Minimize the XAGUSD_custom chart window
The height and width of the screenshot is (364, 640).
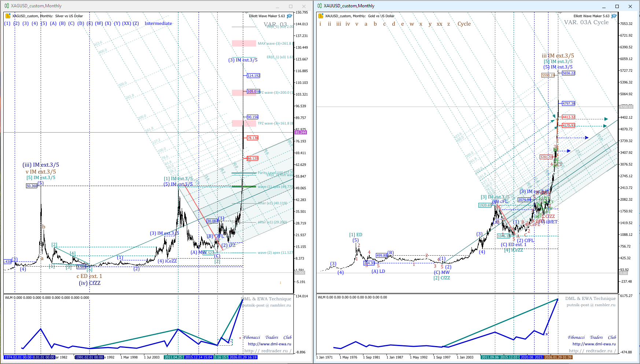[278, 6]
